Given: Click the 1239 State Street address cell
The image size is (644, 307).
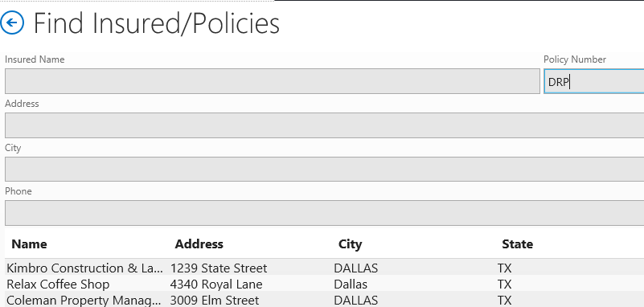Looking at the screenshot, I should (x=219, y=268).
